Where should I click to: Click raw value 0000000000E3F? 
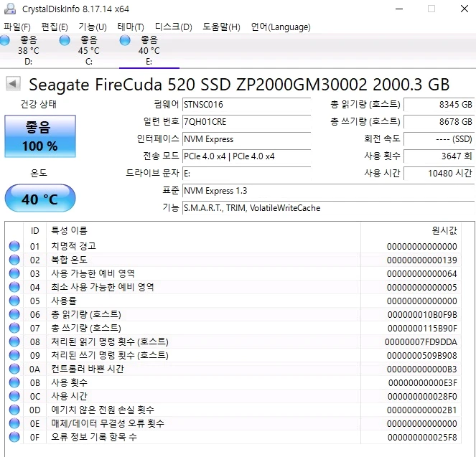(423, 382)
